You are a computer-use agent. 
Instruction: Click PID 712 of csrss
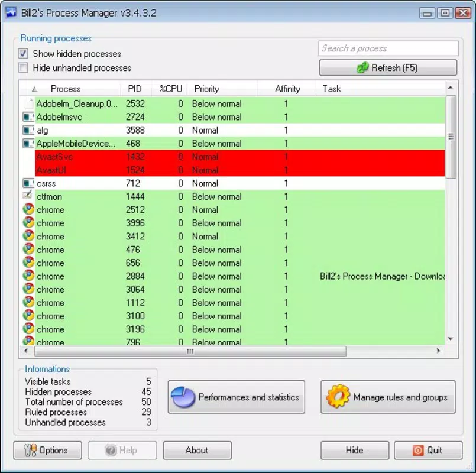point(133,183)
